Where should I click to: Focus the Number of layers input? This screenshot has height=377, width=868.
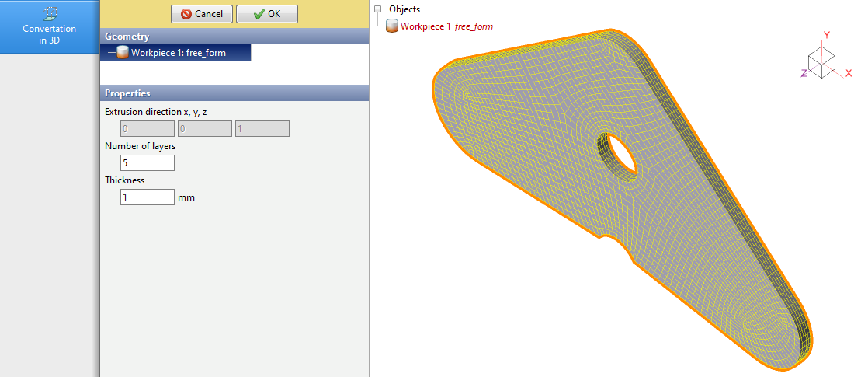pos(148,163)
